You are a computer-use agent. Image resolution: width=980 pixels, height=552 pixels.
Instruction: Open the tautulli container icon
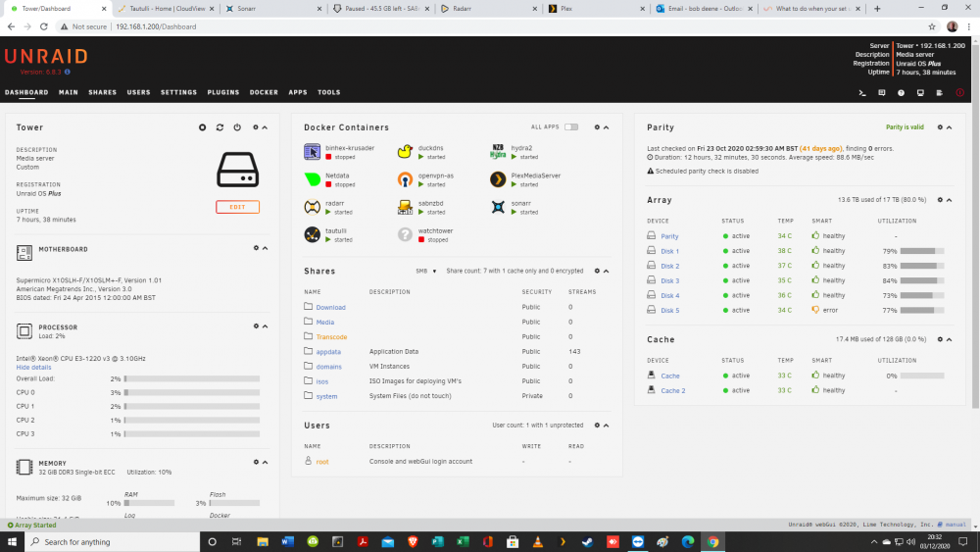312,234
